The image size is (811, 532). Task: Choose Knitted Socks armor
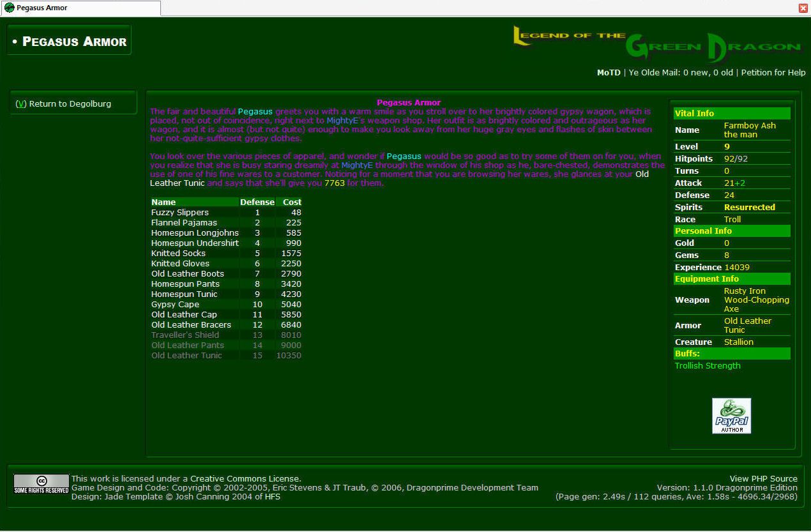tap(178, 253)
